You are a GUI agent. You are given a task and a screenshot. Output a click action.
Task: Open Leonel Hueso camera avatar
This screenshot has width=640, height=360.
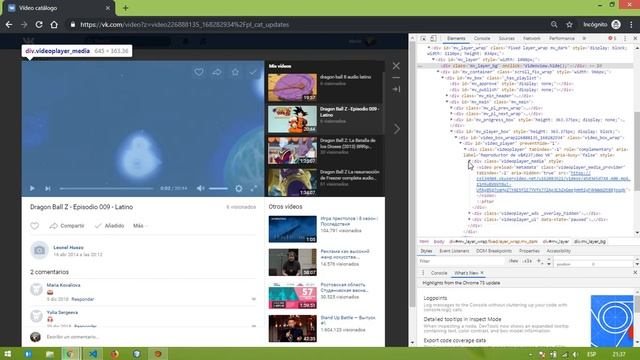pyautogui.click(x=40, y=250)
